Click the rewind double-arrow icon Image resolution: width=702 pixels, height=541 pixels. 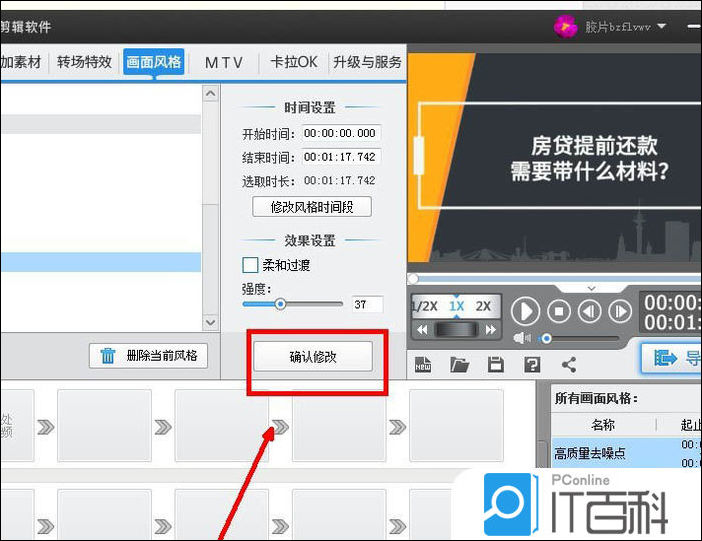[422, 330]
